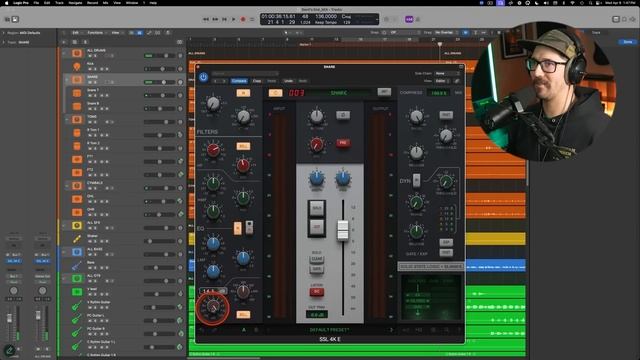640x360 pixels.
Task: Click the OUT TRIM value display
Action: [x=317, y=315]
